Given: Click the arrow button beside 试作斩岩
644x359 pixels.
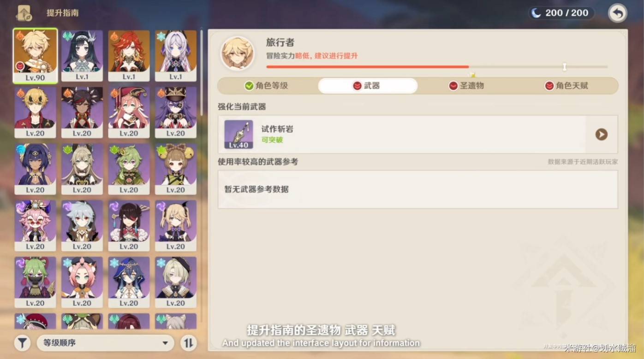Looking at the screenshot, I should click(601, 135).
